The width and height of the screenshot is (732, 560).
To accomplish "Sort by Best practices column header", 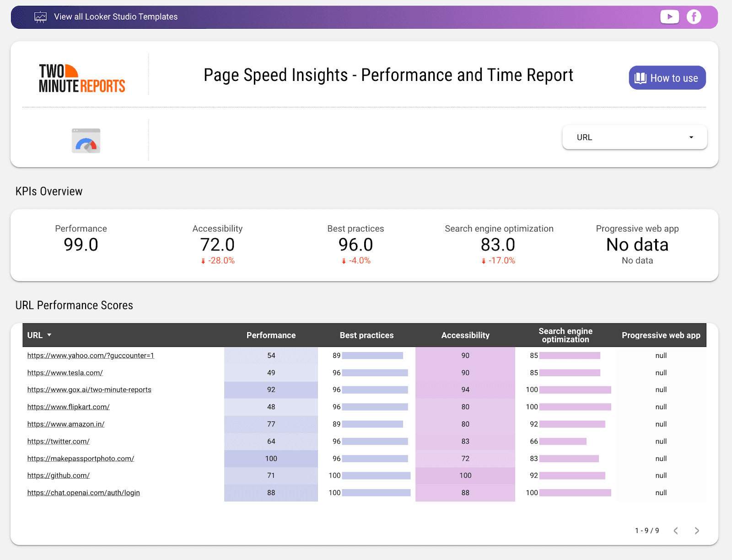I will [x=366, y=335].
